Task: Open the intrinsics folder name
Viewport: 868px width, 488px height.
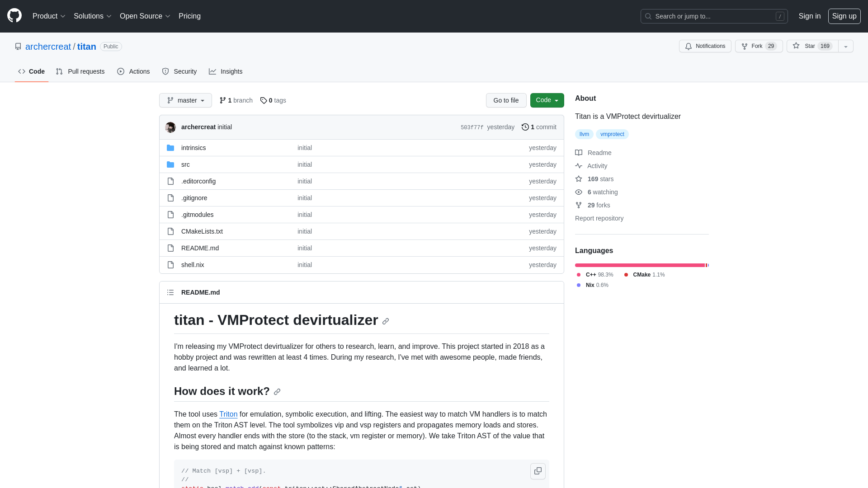Action: click(193, 148)
